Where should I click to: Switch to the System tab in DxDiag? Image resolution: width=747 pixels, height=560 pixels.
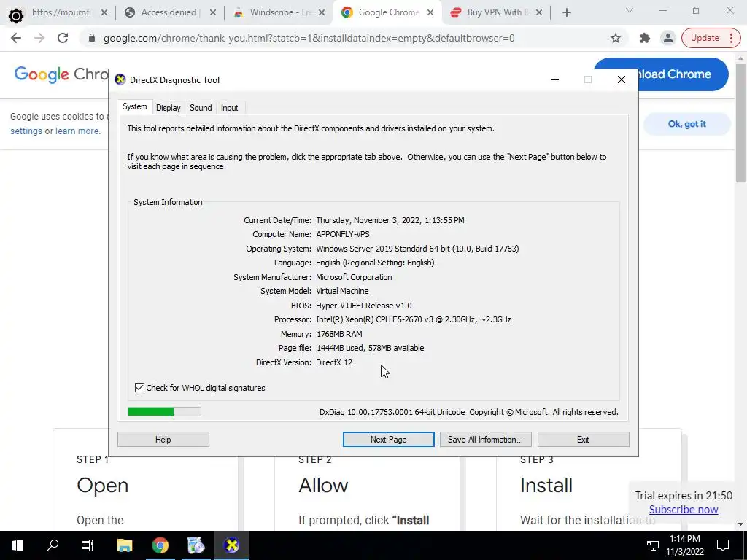click(x=135, y=106)
